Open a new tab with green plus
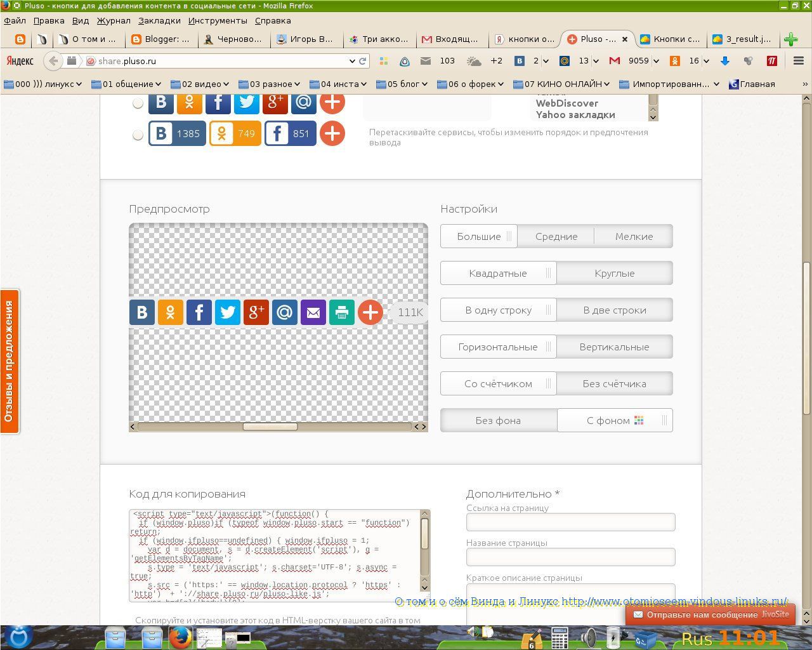Screen dimensions: 812x650 click(790, 39)
